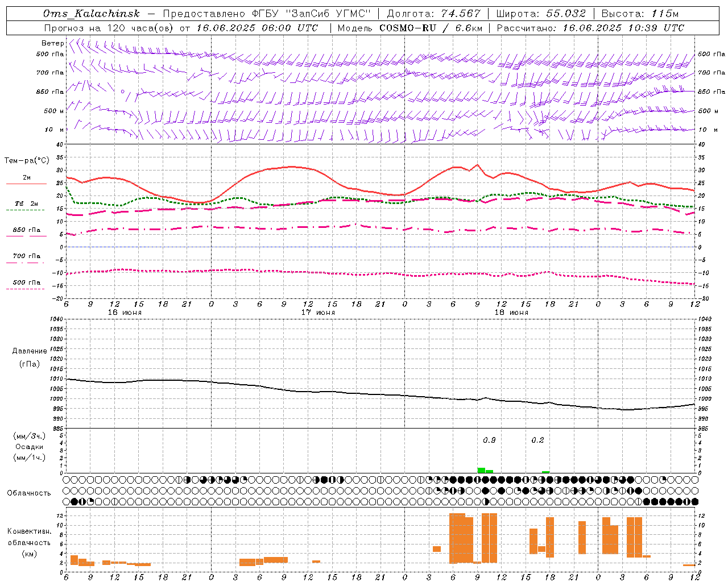Screen dimensions: 728x582
Task: Click the Долгота: 74.567 value
Action: (434, 14)
